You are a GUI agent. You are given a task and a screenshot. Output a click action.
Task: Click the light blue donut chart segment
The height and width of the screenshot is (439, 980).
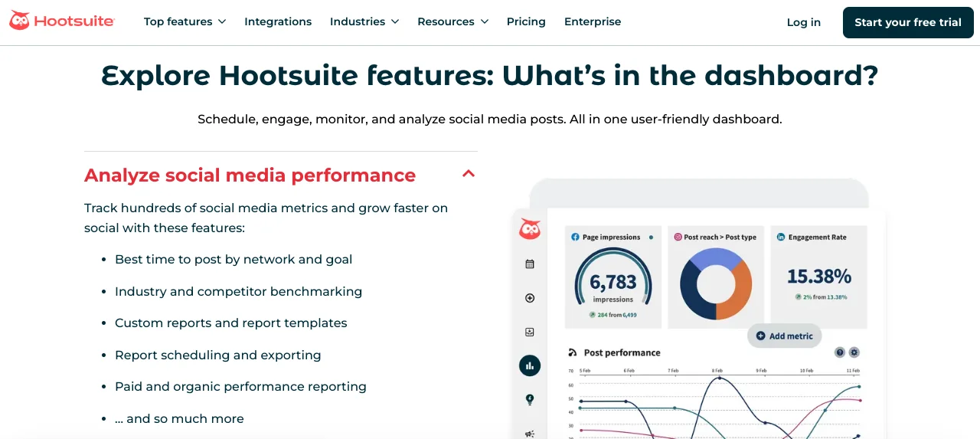click(715, 258)
